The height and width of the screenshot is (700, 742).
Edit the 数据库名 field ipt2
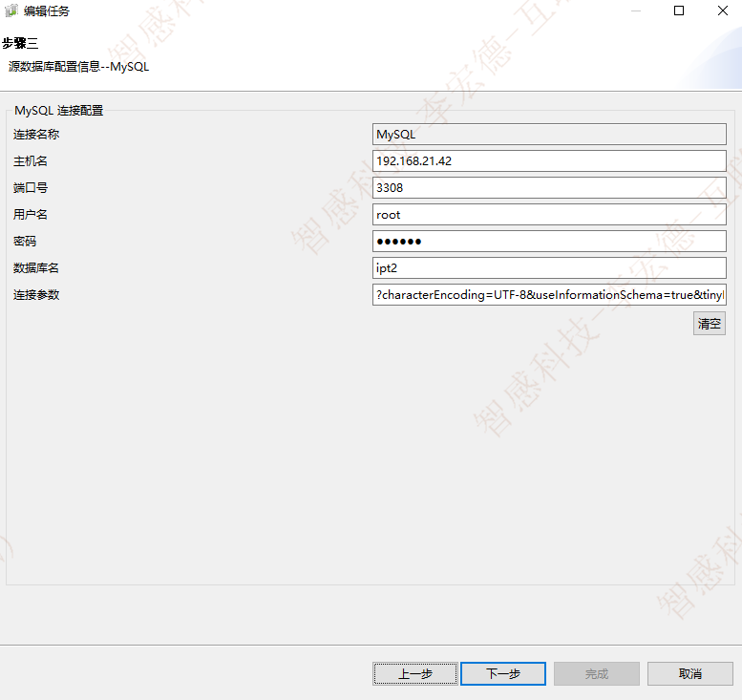(x=549, y=268)
